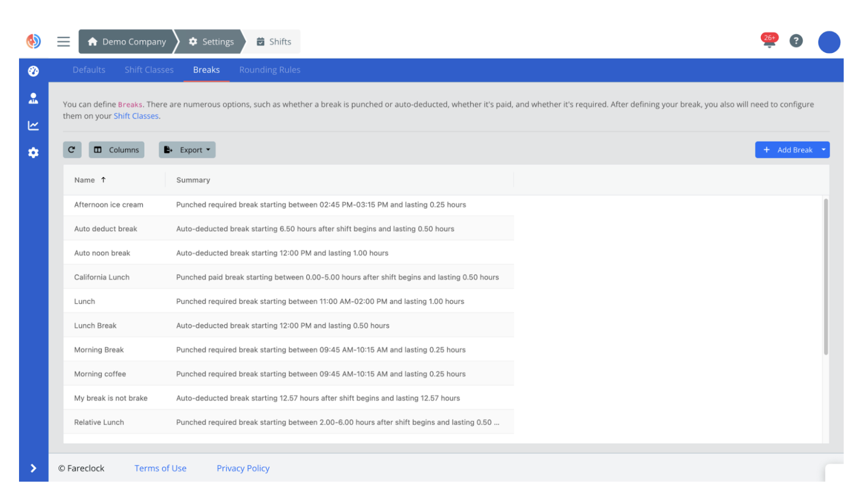The image size is (868, 497).
Task: Go to Demo Company breadcrumb
Action: (127, 42)
